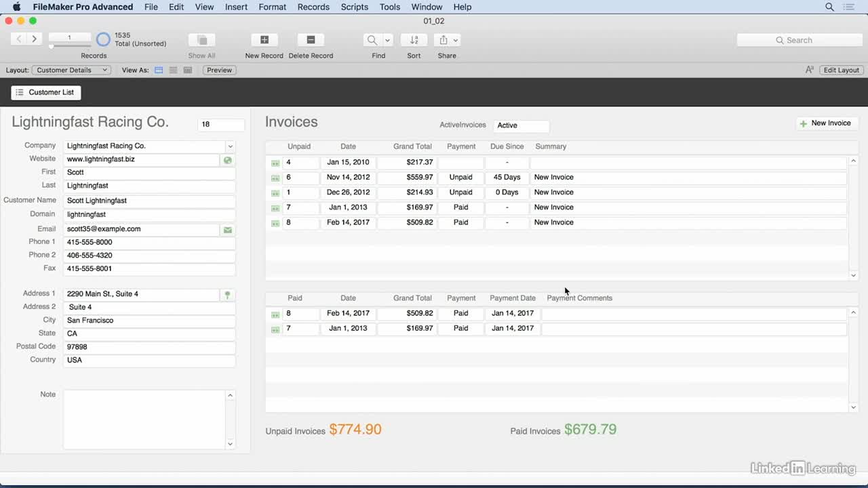Open the Scripts menu
The width and height of the screenshot is (868, 488).
[x=355, y=7]
